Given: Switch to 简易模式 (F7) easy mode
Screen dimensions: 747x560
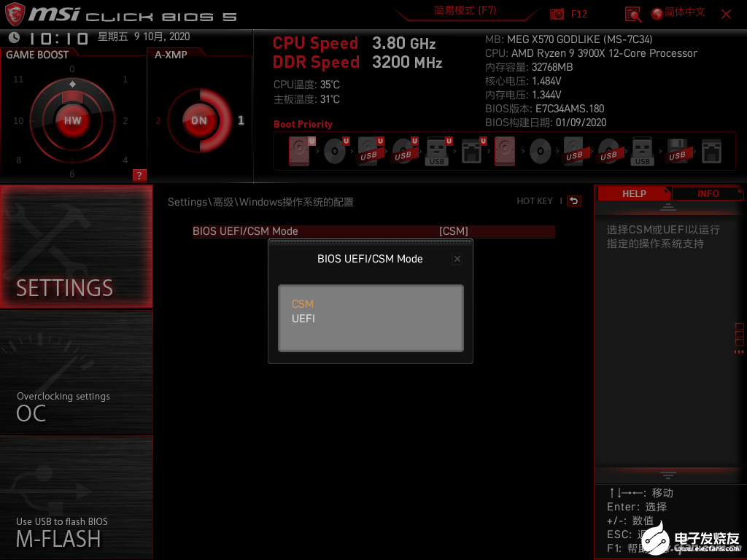Looking at the screenshot, I should [465, 10].
